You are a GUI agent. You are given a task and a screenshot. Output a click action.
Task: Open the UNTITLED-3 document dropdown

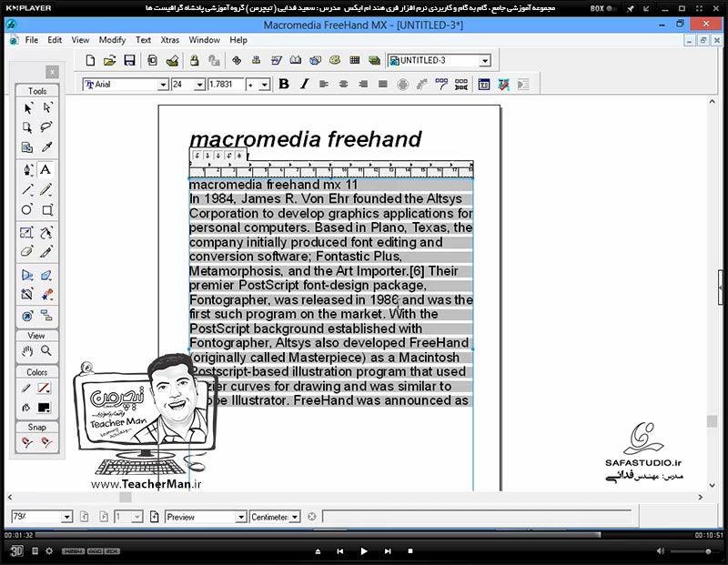point(485,61)
